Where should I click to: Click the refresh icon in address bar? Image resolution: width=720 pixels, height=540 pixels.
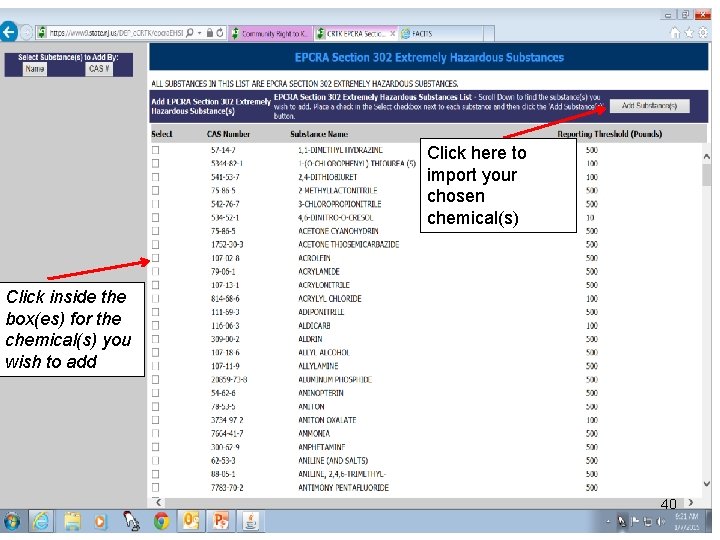tap(220, 33)
